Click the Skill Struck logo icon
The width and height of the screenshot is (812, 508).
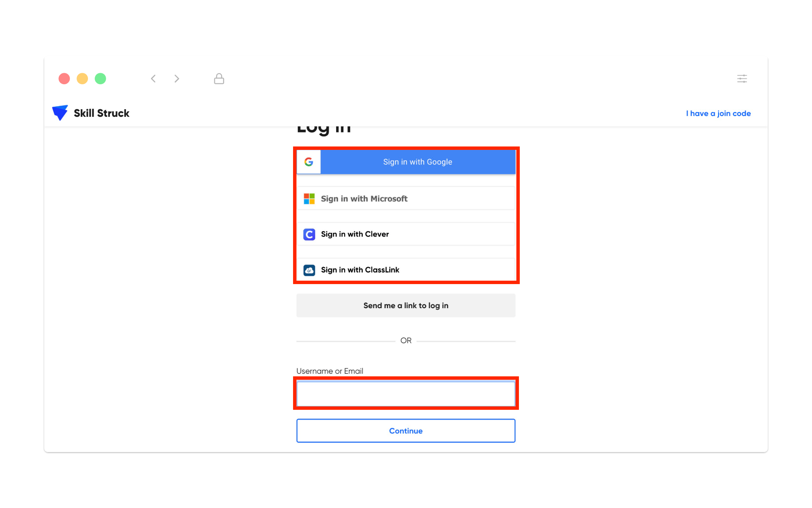tap(60, 113)
